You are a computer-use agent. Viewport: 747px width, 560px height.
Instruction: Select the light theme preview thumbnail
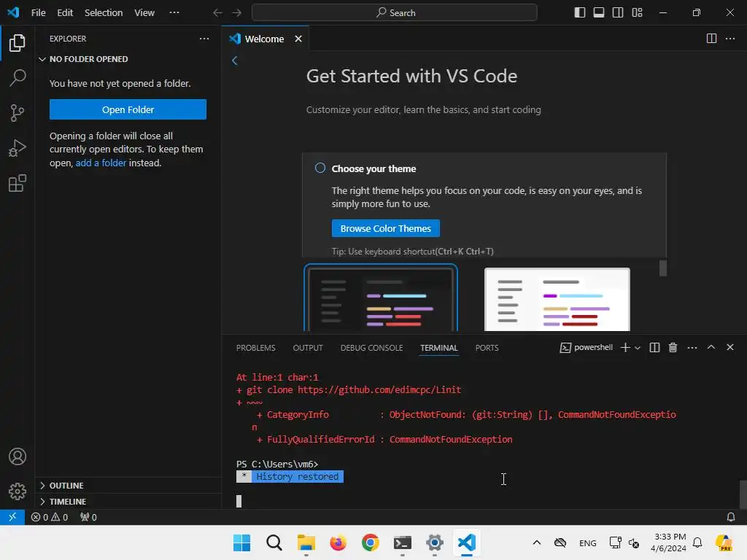pyautogui.click(x=557, y=300)
